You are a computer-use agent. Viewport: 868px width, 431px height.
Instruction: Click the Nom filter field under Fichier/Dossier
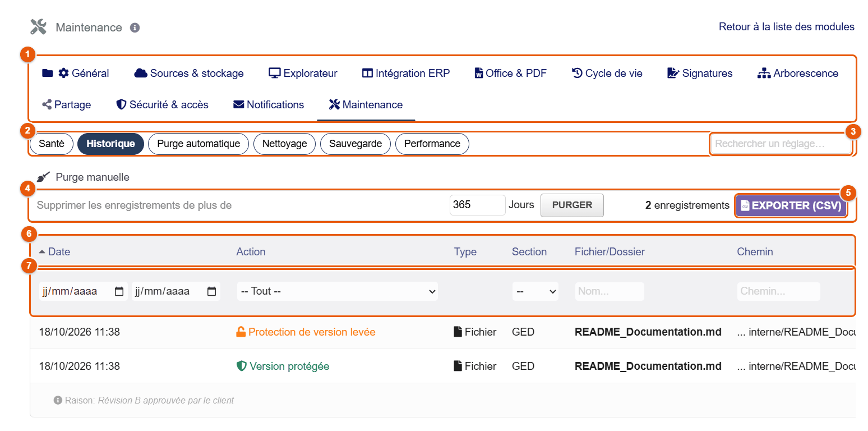[x=610, y=291]
